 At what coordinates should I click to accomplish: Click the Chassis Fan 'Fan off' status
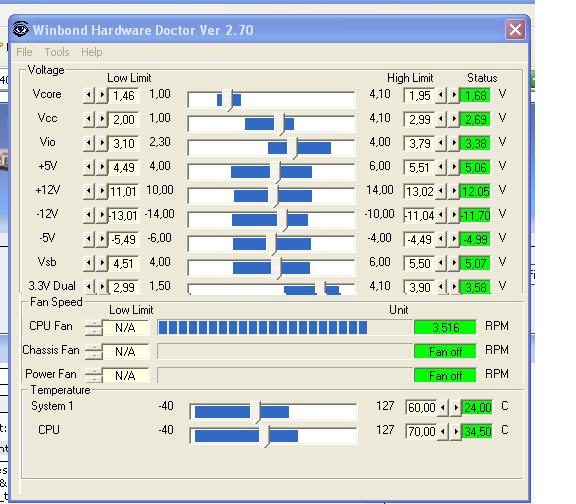pyautogui.click(x=445, y=352)
